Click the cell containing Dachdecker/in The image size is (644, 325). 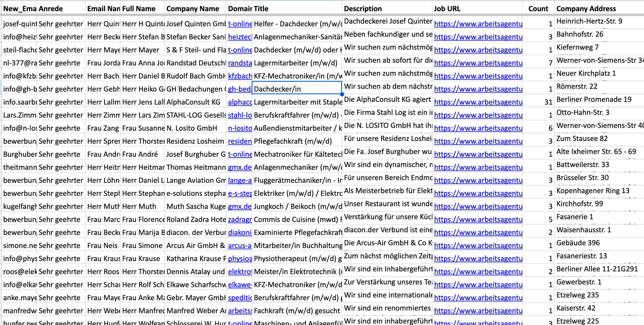[x=296, y=89]
